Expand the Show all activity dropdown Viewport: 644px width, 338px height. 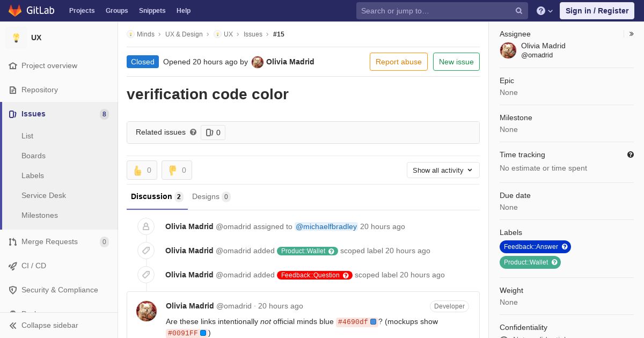(x=443, y=170)
